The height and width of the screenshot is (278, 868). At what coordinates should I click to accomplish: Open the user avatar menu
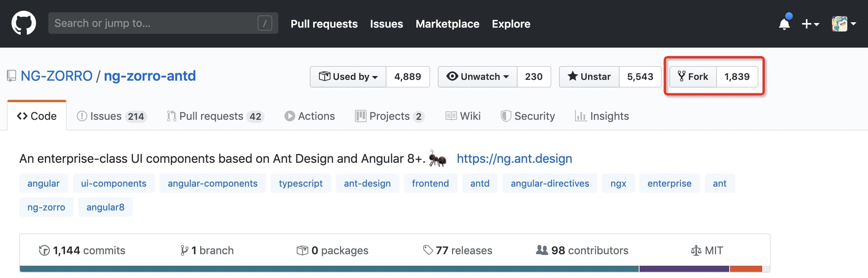[843, 24]
